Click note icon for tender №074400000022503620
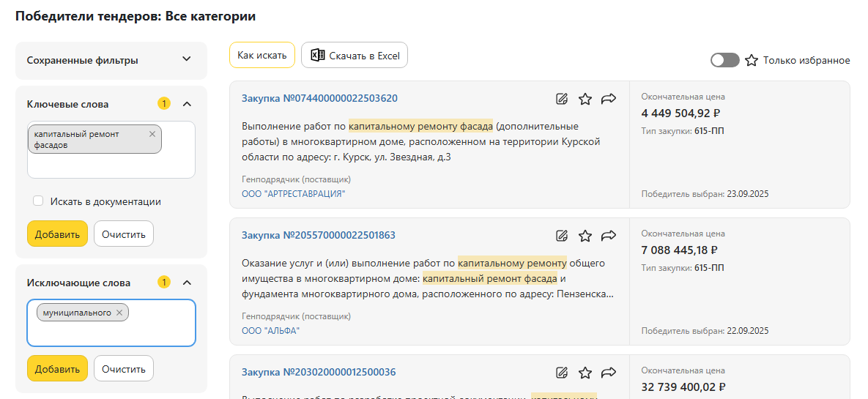 click(x=562, y=99)
